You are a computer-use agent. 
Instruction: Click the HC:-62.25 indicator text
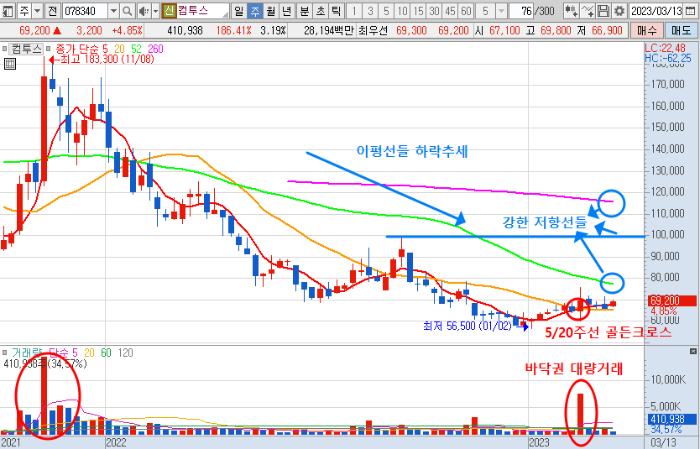point(668,58)
